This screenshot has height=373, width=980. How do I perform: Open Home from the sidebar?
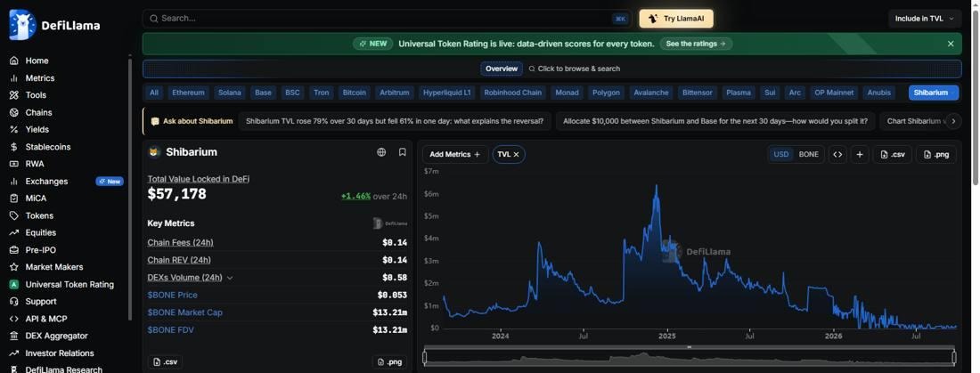[37, 61]
